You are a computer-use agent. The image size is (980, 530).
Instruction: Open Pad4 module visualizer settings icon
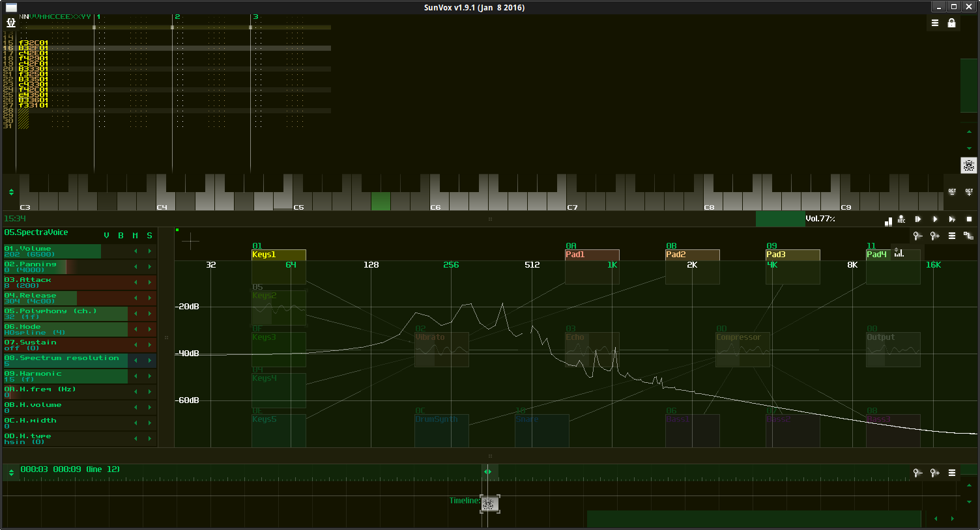click(899, 253)
